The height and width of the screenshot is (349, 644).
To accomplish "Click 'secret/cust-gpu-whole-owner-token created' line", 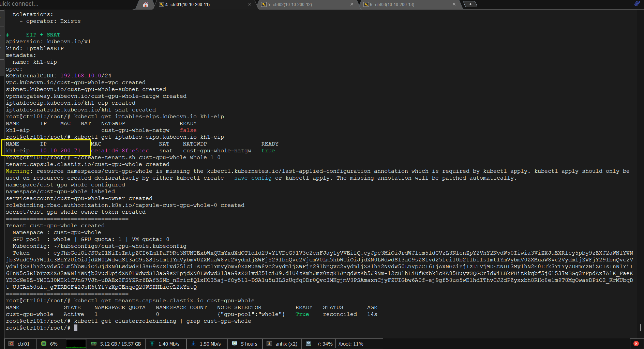I will tap(76, 212).
